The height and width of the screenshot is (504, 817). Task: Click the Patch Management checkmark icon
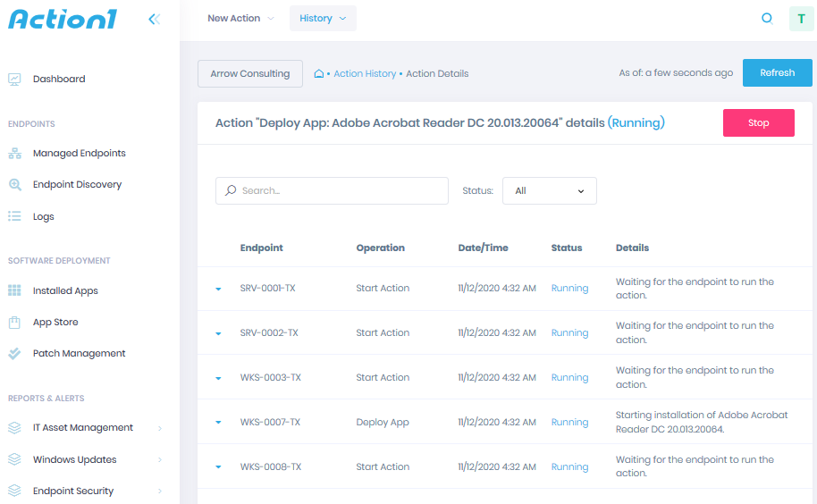14,354
